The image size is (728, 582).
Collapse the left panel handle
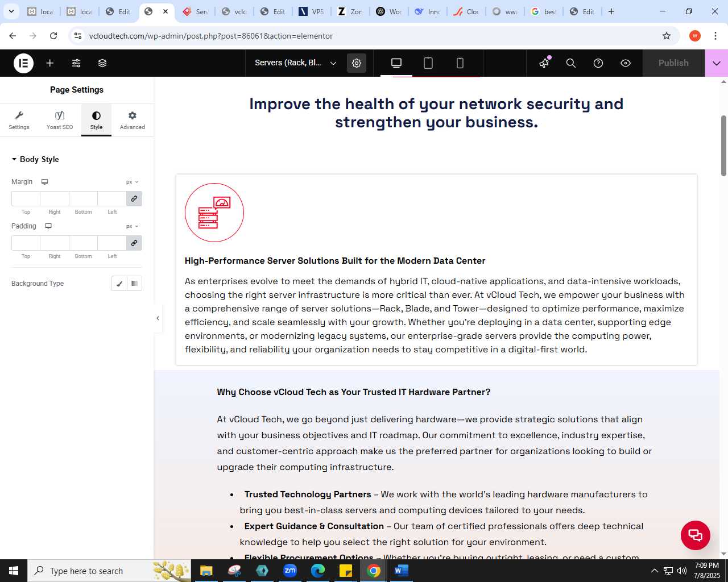[x=158, y=318]
